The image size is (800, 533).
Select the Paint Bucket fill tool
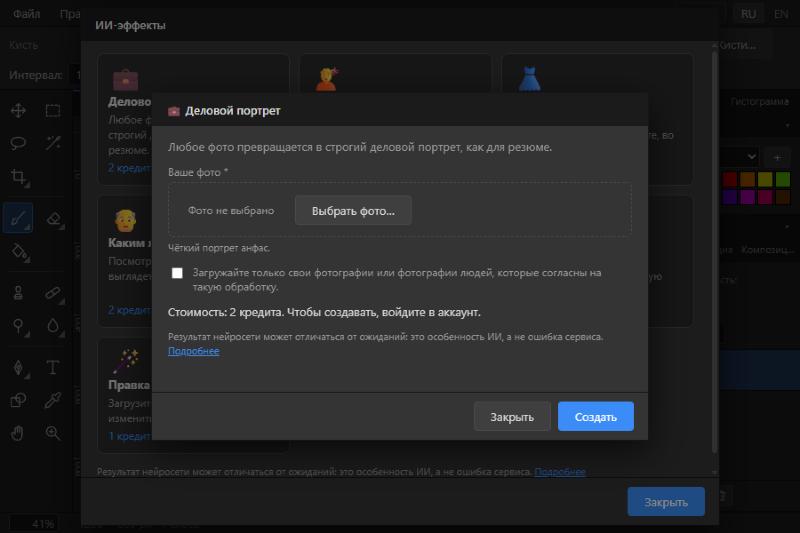click(x=19, y=251)
